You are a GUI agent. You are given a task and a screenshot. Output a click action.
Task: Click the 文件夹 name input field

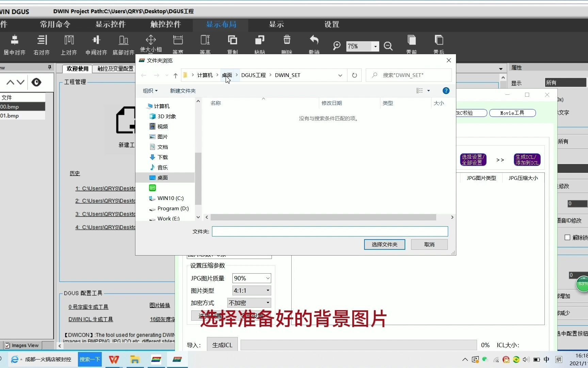click(329, 231)
